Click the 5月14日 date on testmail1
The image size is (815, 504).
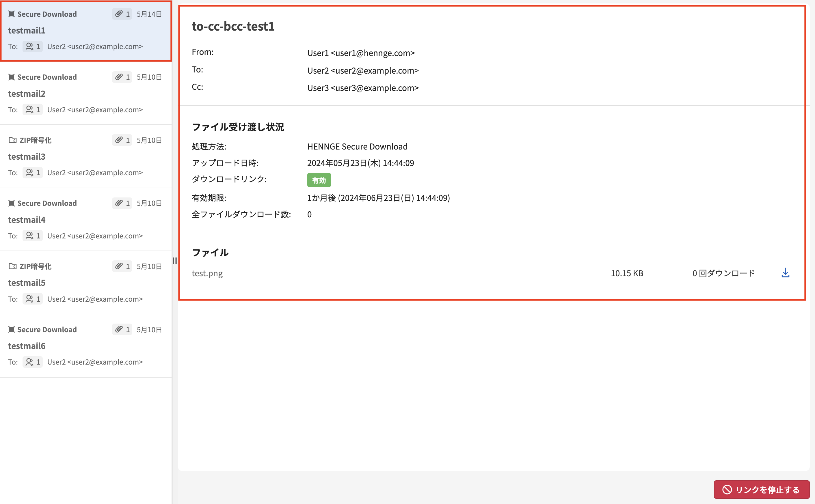click(149, 14)
